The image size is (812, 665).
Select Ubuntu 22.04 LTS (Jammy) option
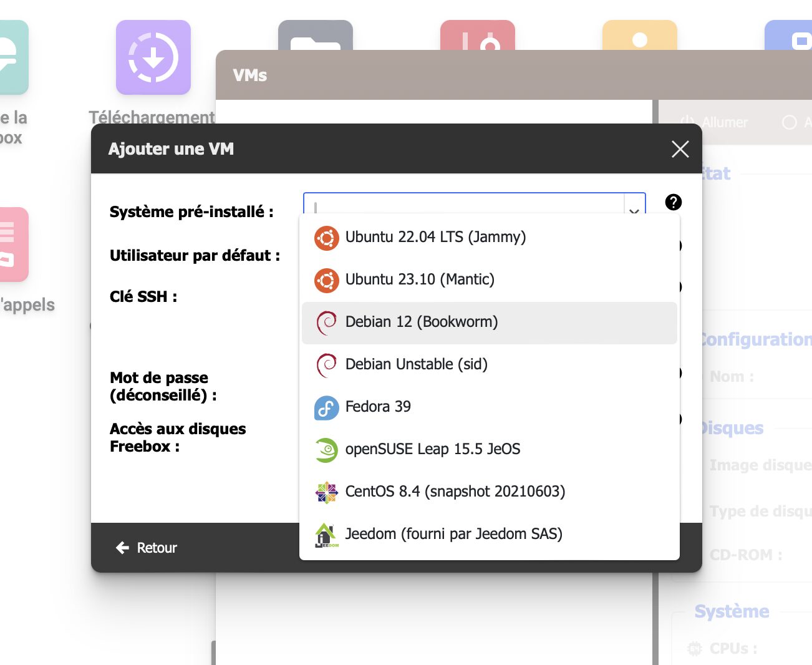point(490,238)
